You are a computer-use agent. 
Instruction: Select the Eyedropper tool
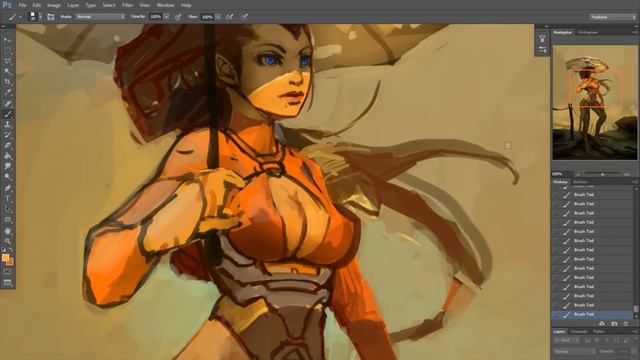pyautogui.click(x=7, y=93)
